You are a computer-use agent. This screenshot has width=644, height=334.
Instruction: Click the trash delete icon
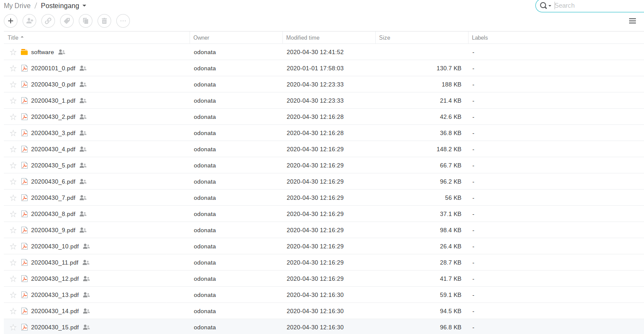(104, 20)
